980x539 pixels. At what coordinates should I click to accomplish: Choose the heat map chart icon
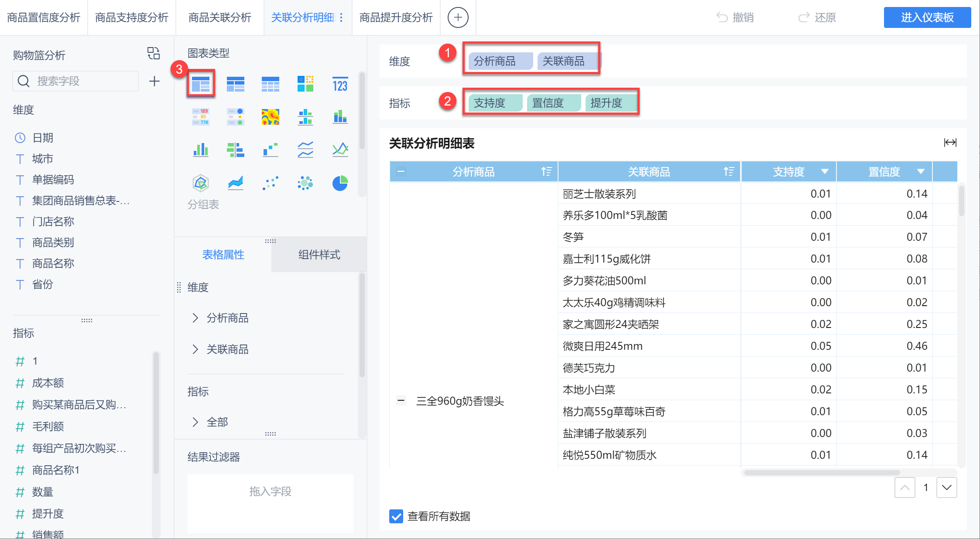(270, 117)
